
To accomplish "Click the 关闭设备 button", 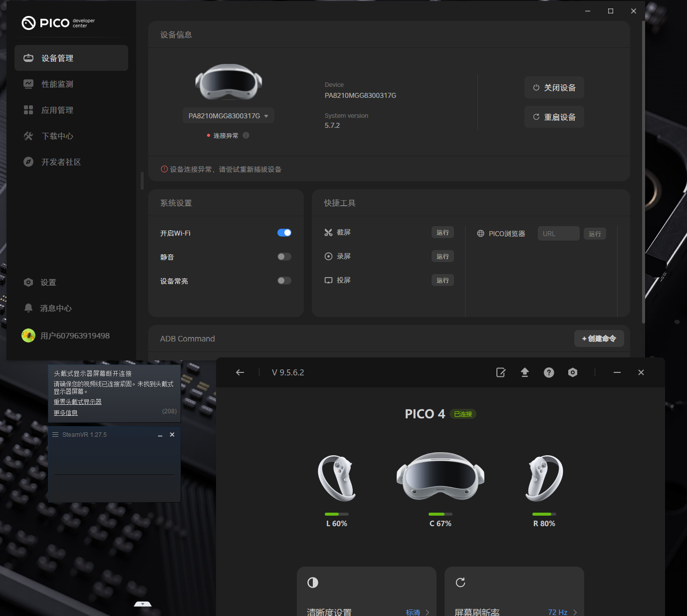I will [554, 87].
